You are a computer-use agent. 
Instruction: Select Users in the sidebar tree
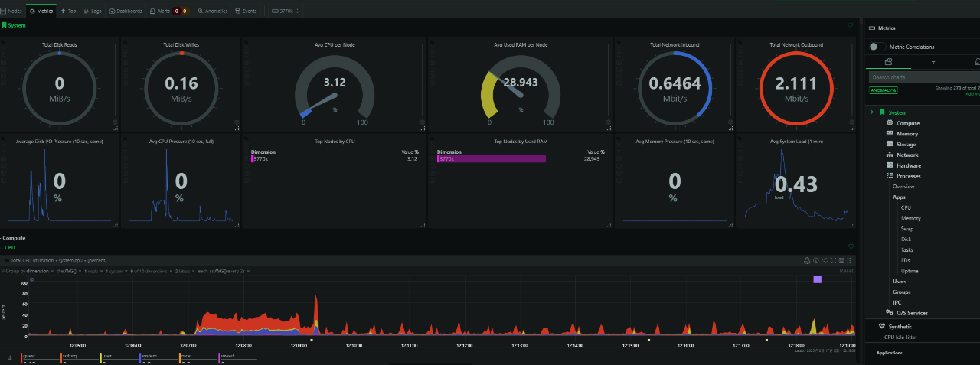900,282
